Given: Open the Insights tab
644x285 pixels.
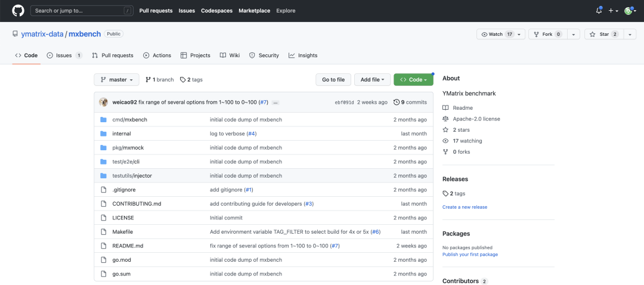Looking at the screenshot, I should [303, 55].
